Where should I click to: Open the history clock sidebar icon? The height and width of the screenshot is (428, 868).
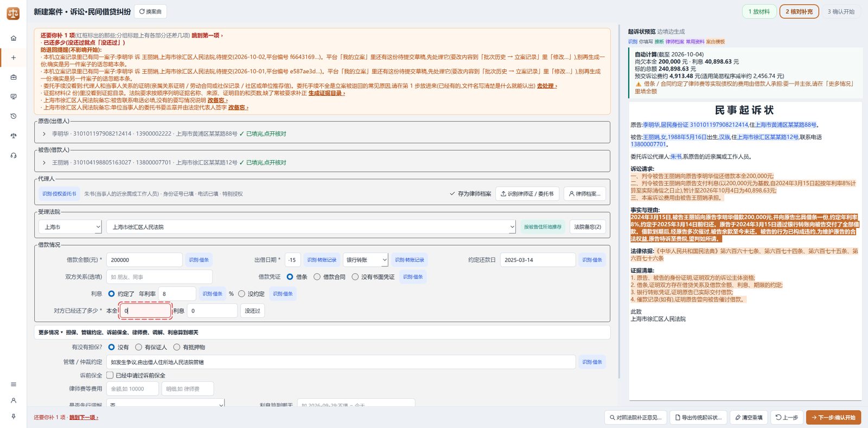tap(14, 116)
